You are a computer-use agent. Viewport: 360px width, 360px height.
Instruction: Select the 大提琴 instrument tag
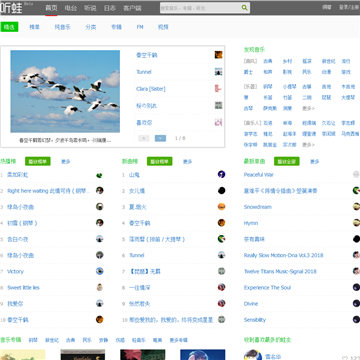tap(348, 97)
